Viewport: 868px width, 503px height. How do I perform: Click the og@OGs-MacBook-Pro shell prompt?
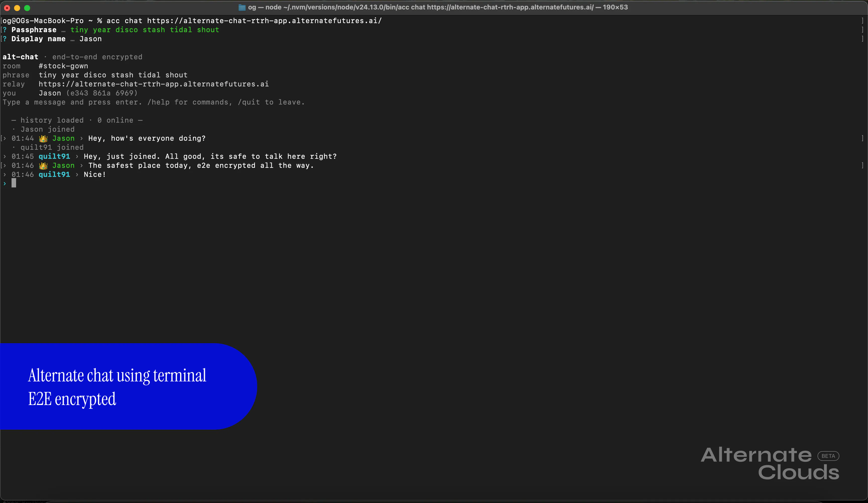tap(52, 21)
